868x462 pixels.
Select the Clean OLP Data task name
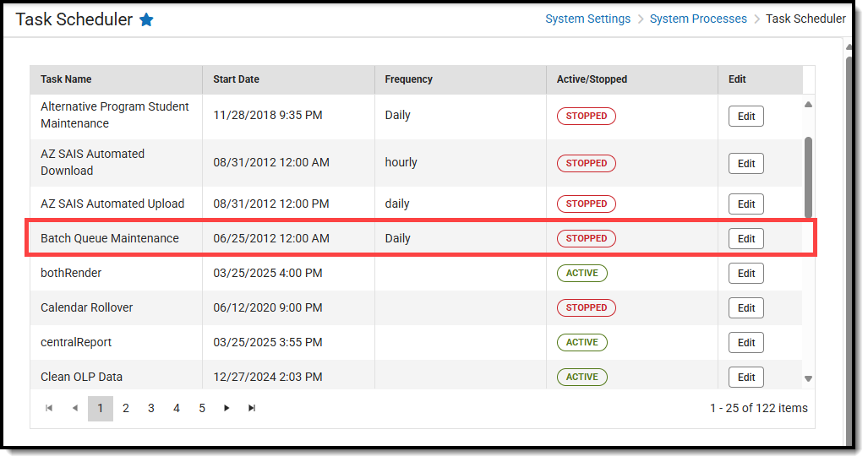(81, 377)
